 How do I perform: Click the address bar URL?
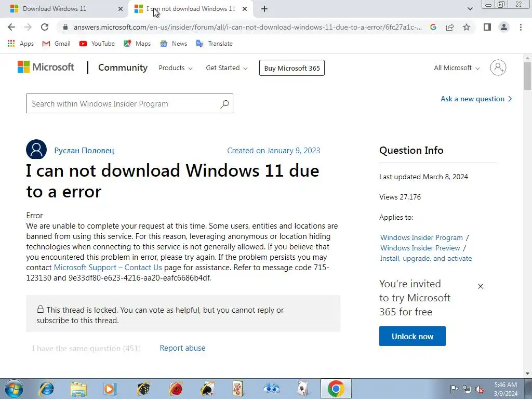248,27
